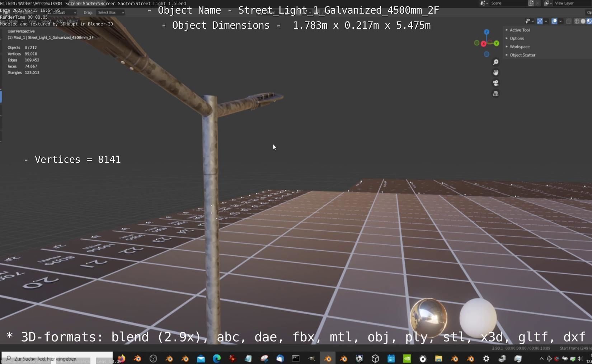Screen dimensions: 592x364
Task: Switch to wireframe viewport shading
Action: coord(577,21)
